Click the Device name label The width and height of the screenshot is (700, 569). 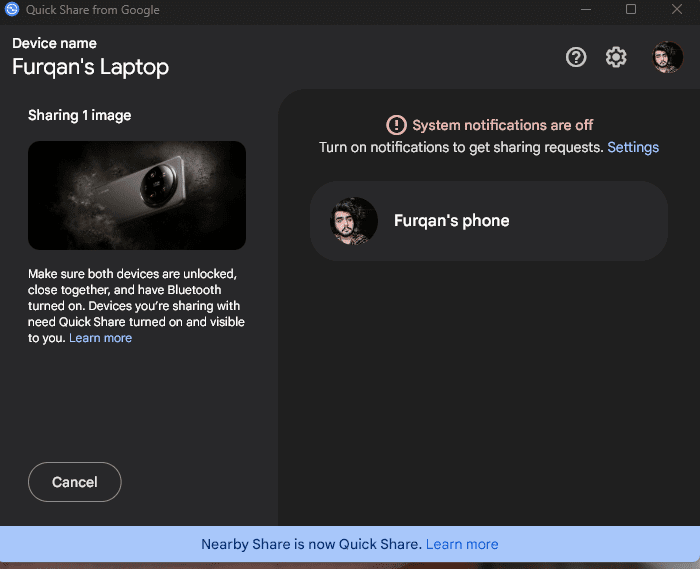click(54, 43)
